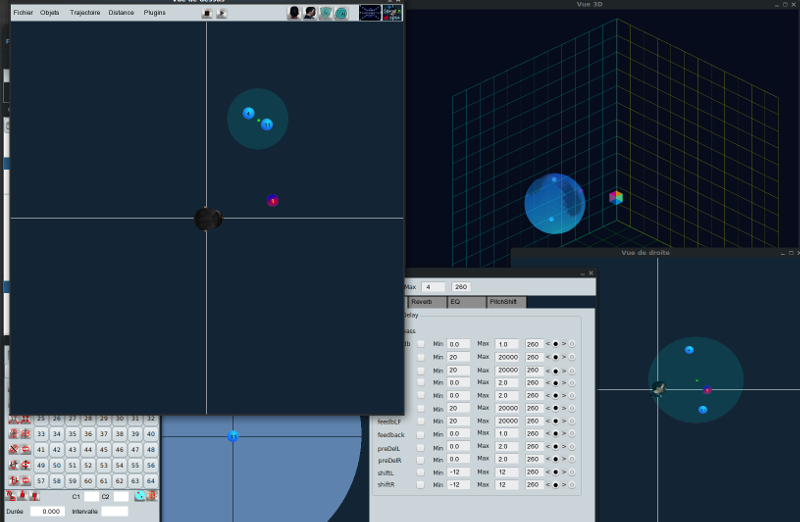The height and width of the screenshot is (522, 800).
Task: Open the Plugins menu
Action: [155, 13]
